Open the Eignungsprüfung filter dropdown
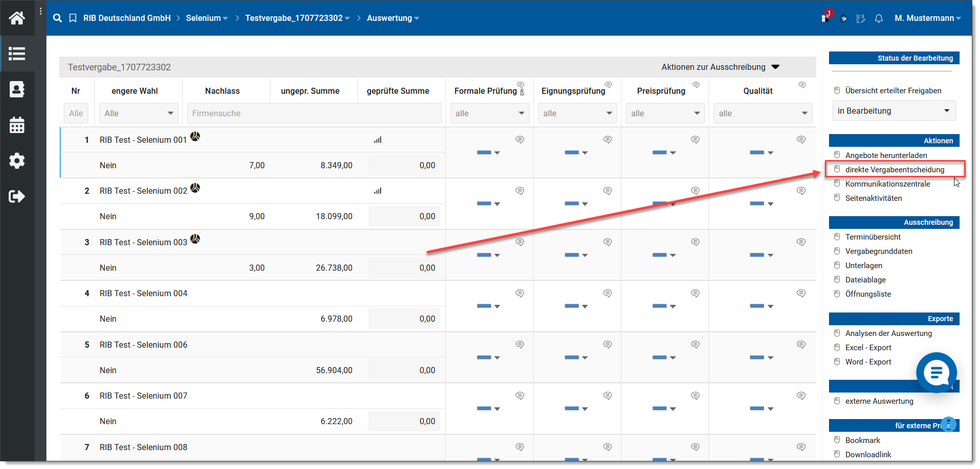This screenshot has height=469, width=980. tap(577, 113)
